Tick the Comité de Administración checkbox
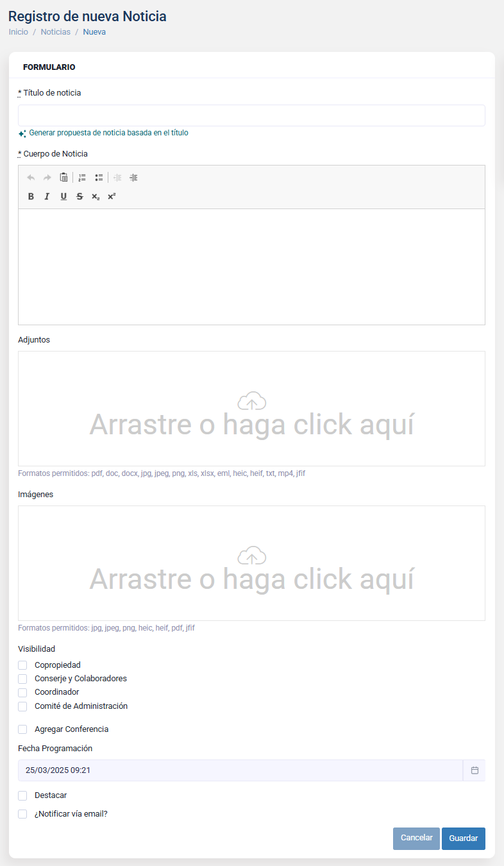 point(22,706)
